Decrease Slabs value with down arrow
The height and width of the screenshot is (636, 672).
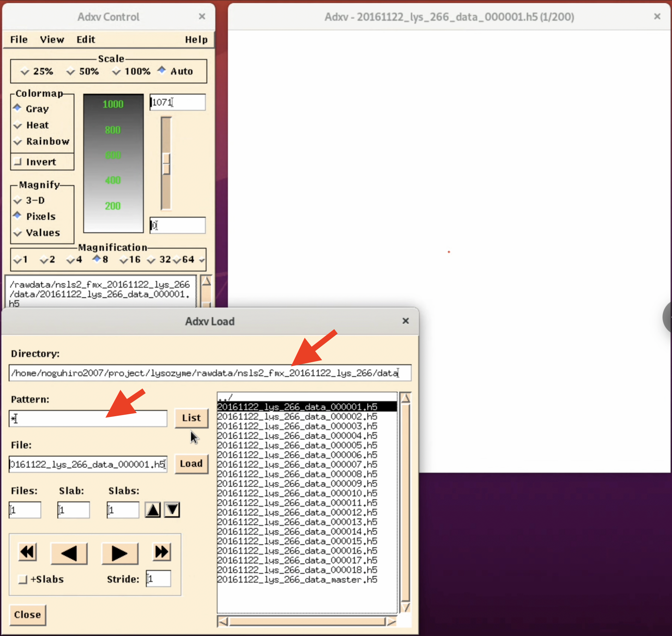point(172,509)
